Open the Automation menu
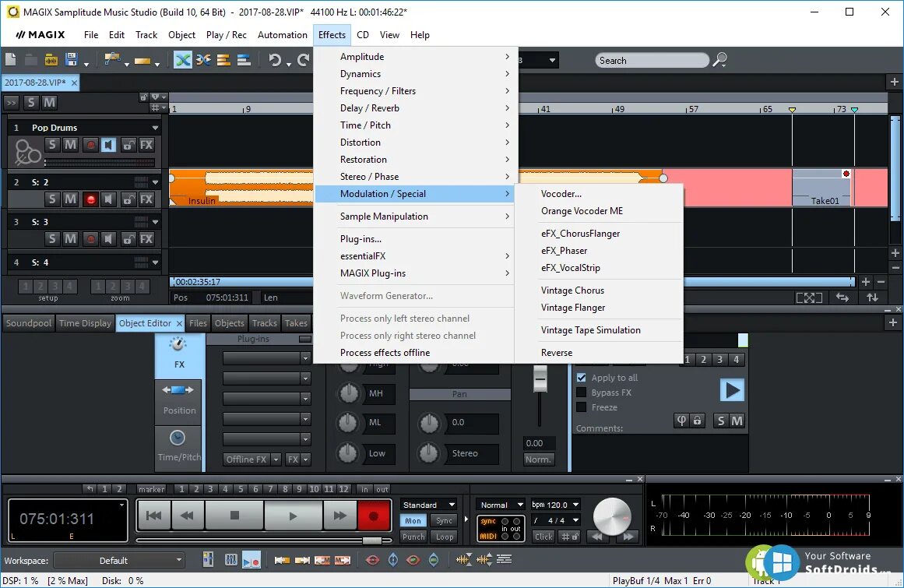The image size is (904, 588). point(282,34)
